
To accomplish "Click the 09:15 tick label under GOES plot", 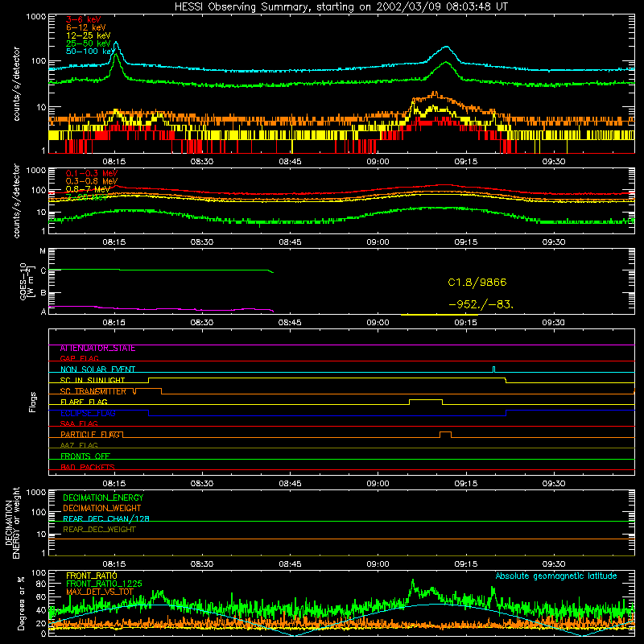I will 466,323.
